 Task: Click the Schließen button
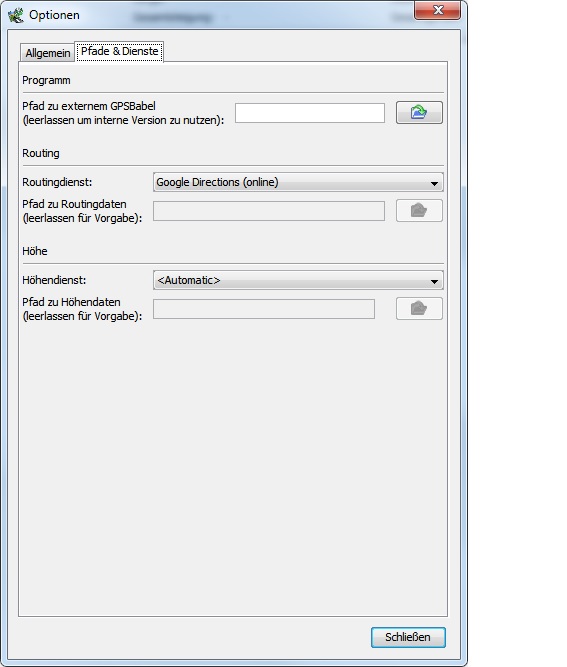[408, 637]
